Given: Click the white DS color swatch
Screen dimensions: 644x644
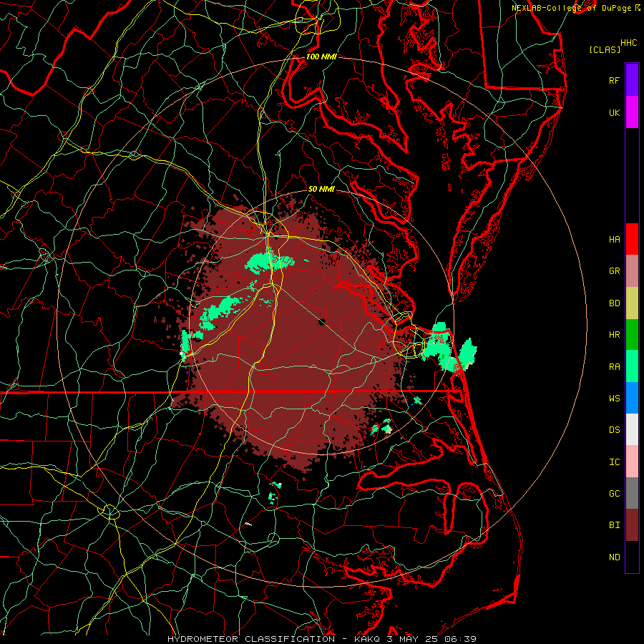Looking at the screenshot, I should (x=632, y=429).
